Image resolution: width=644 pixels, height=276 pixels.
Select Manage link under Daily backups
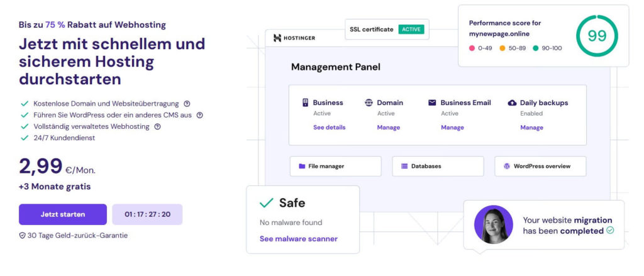[x=531, y=128]
